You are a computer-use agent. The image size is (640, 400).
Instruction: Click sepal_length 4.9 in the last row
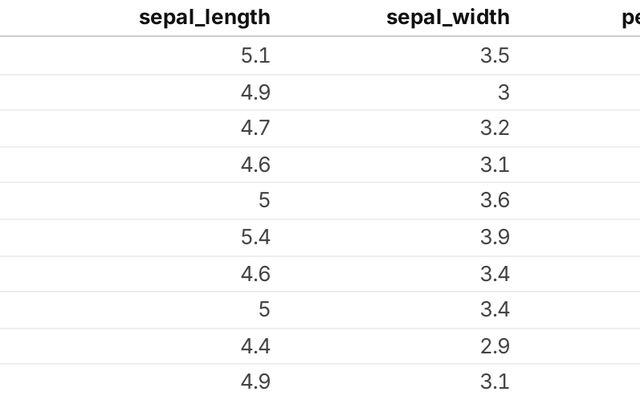pos(256,381)
